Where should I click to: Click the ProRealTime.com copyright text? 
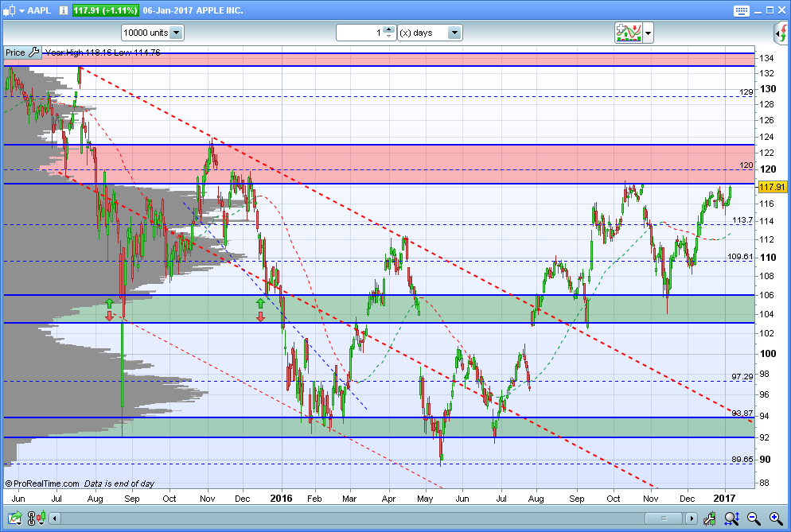coord(42,483)
